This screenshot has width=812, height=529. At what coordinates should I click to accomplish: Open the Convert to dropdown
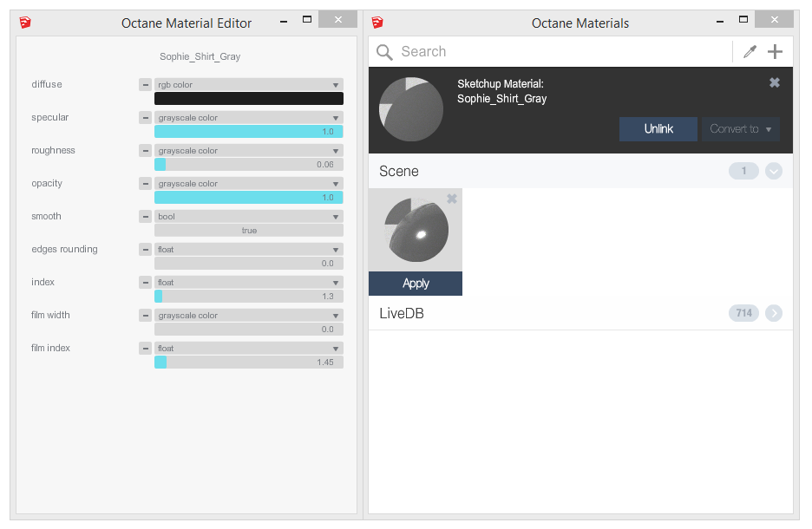(x=741, y=129)
